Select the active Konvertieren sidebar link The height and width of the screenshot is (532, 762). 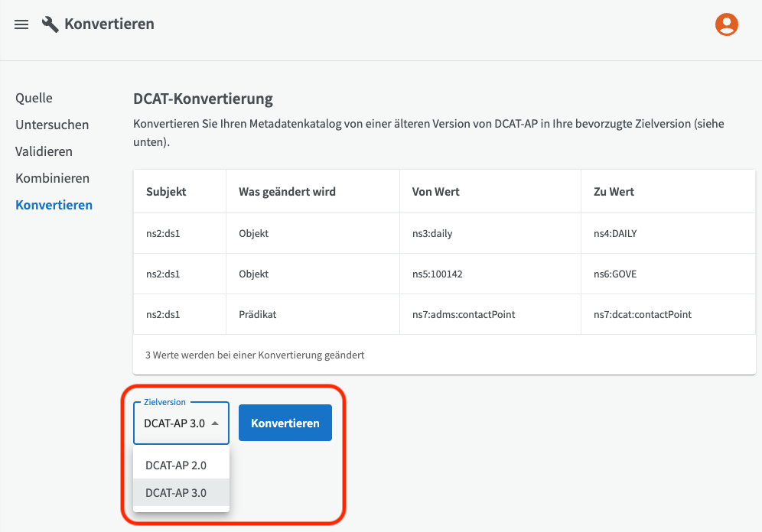[54, 205]
